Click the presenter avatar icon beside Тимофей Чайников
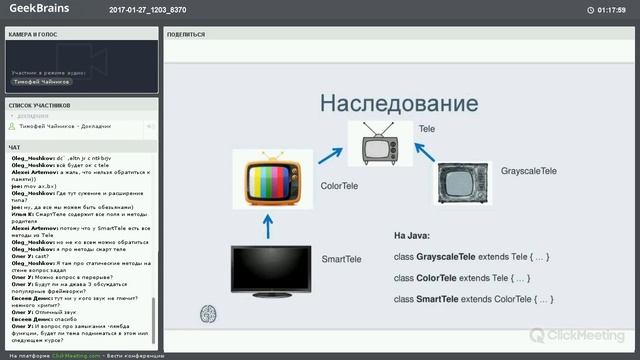640x360 pixels. 12,127
